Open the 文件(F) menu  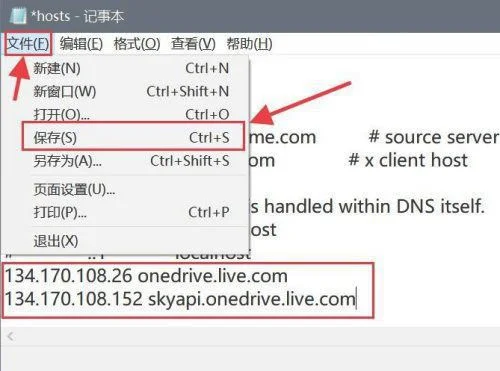28,44
